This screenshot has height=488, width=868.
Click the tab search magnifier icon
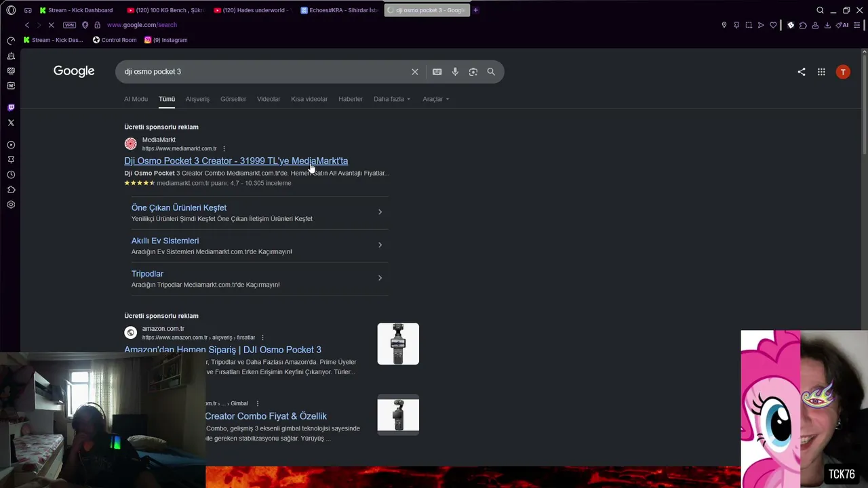(820, 10)
